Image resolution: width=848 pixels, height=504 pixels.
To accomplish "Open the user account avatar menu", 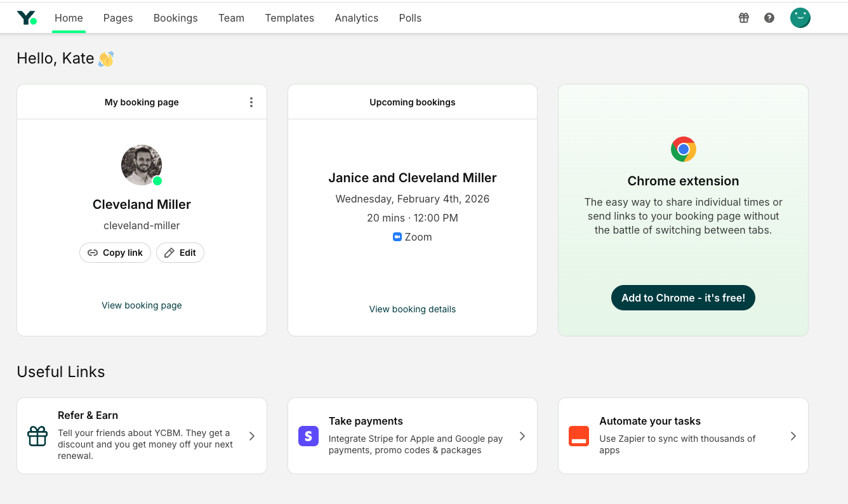I will (x=800, y=18).
